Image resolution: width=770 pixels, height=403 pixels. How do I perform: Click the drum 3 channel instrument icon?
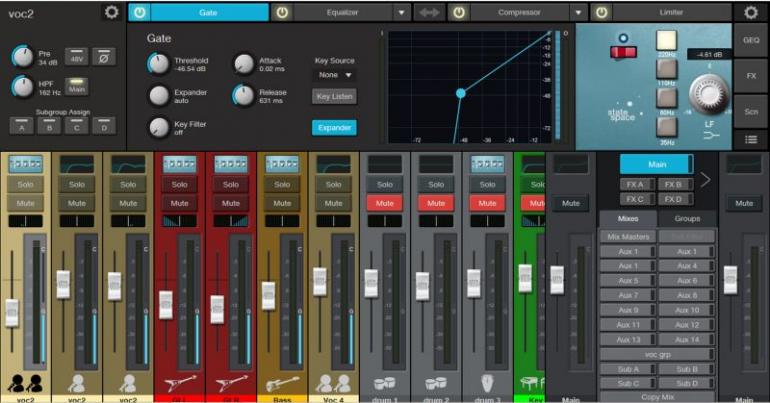click(487, 383)
